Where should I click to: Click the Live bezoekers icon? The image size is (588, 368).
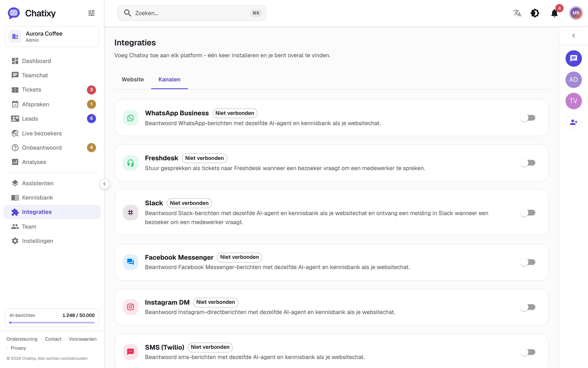[x=15, y=133]
